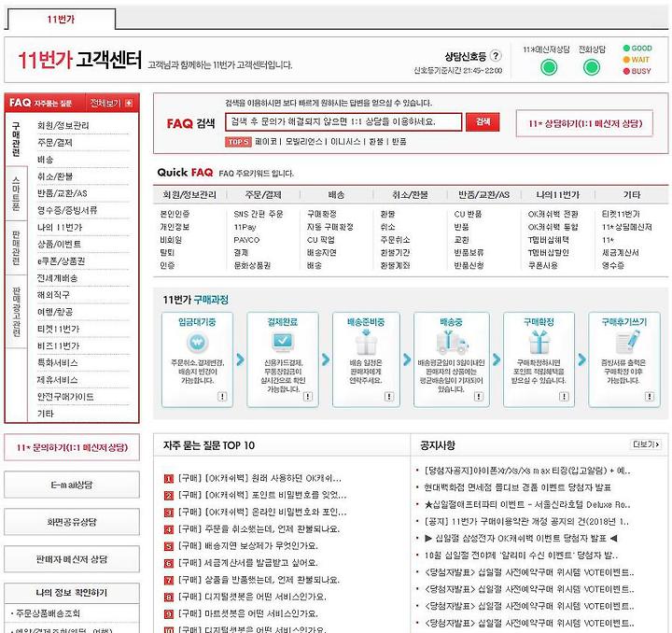Open the 회원/정보관리 FAQ category in sidebar
The height and width of the screenshot is (633, 672).
point(63,125)
